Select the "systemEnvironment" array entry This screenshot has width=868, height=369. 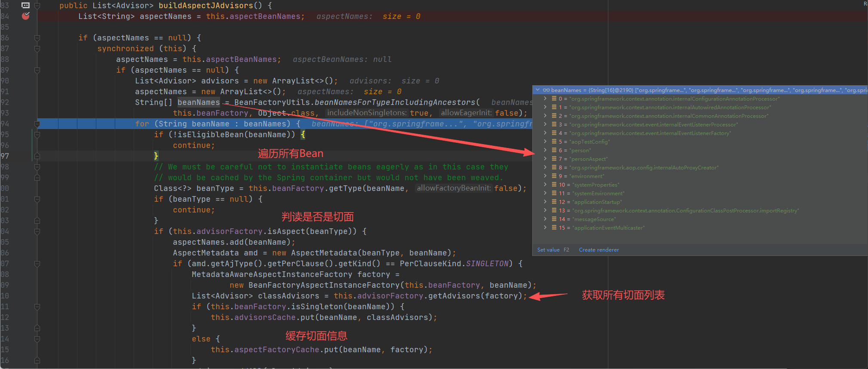(599, 194)
